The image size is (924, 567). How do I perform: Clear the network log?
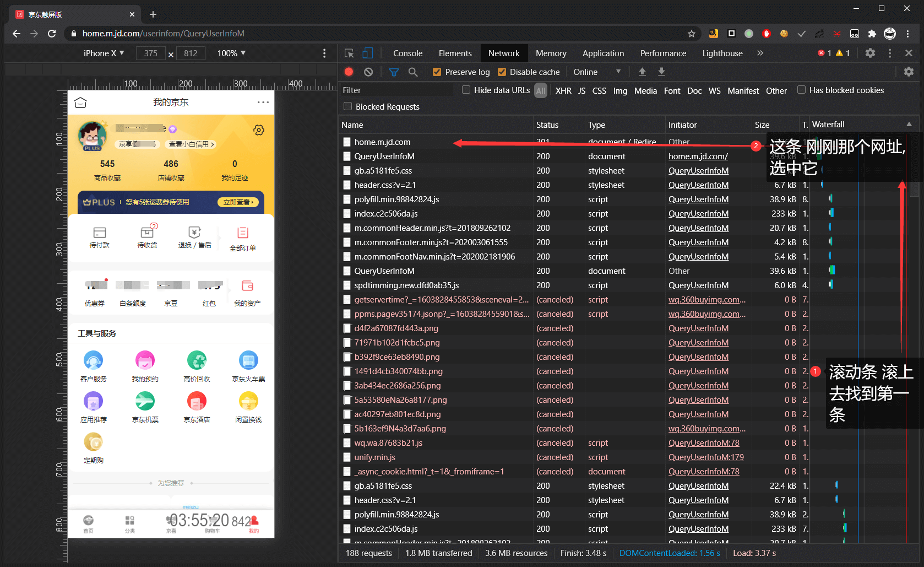click(x=368, y=72)
